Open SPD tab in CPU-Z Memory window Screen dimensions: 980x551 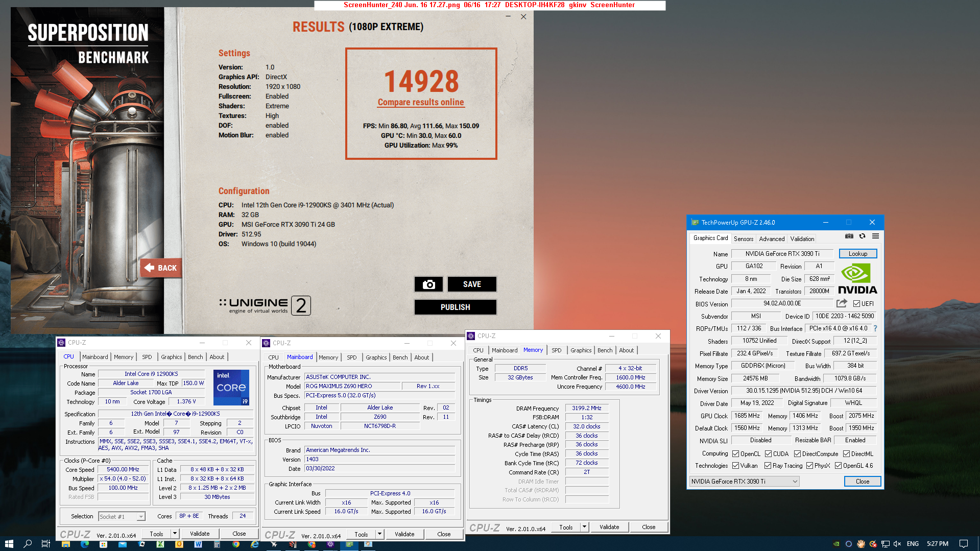[557, 350]
